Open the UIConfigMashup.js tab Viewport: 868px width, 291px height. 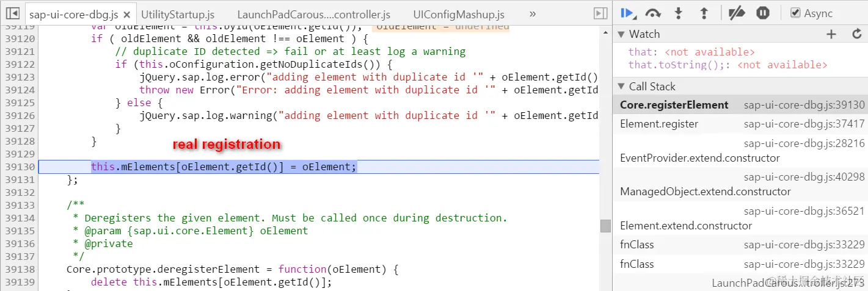click(x=459, y=13)
